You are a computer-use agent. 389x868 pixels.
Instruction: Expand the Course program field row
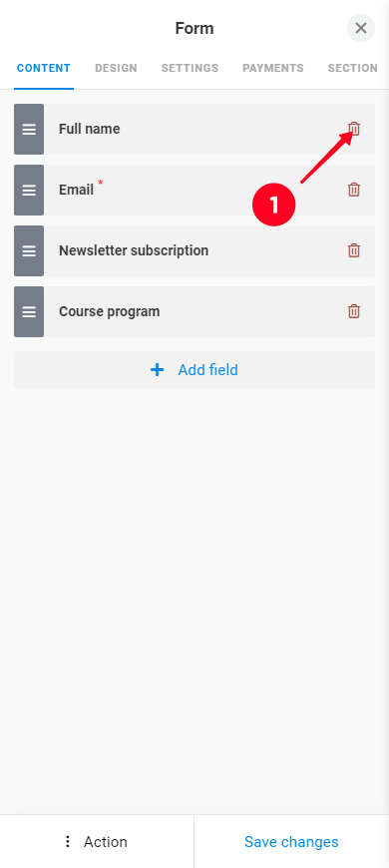point(194,311)
